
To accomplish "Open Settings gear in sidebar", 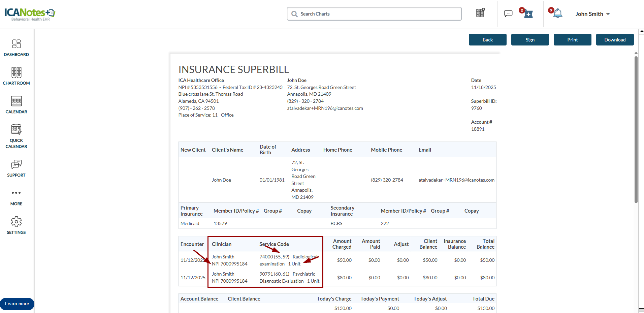I will click(16, 225).
